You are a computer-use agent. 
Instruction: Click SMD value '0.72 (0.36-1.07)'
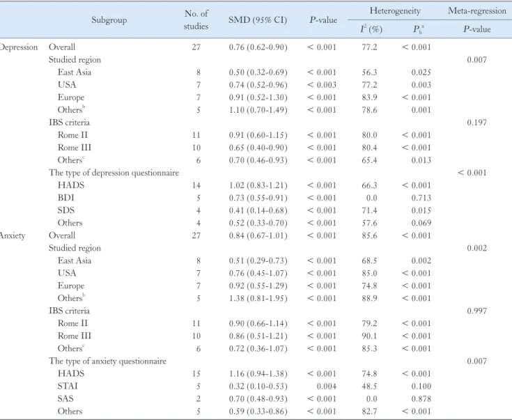(258, 348)
